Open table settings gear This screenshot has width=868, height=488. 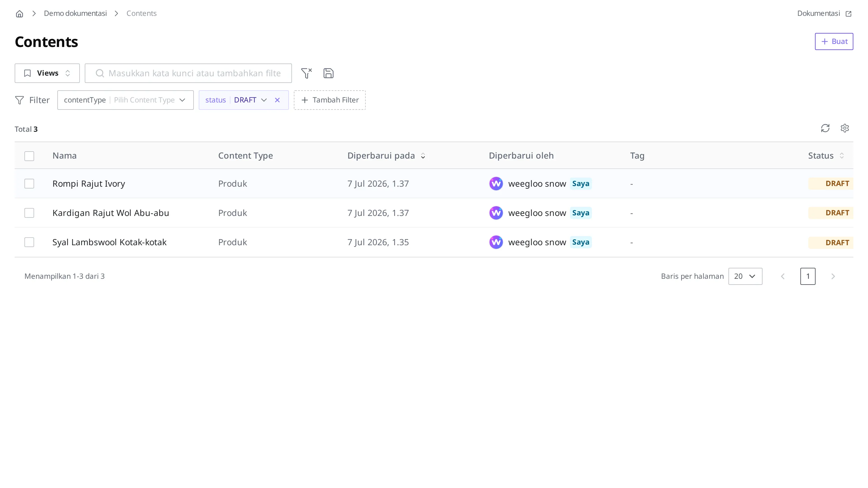coord(845,128)
